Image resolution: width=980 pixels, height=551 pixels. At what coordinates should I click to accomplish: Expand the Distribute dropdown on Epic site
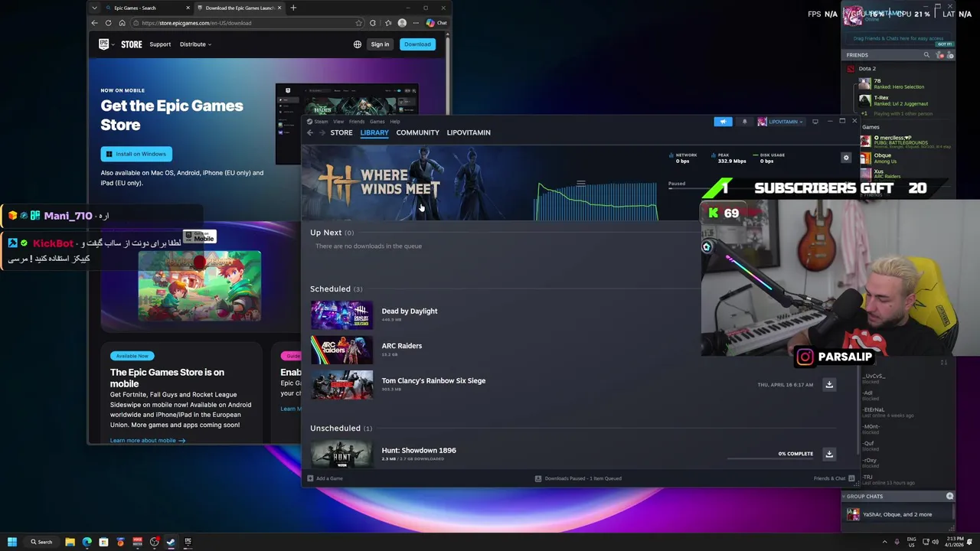[195, 44]
